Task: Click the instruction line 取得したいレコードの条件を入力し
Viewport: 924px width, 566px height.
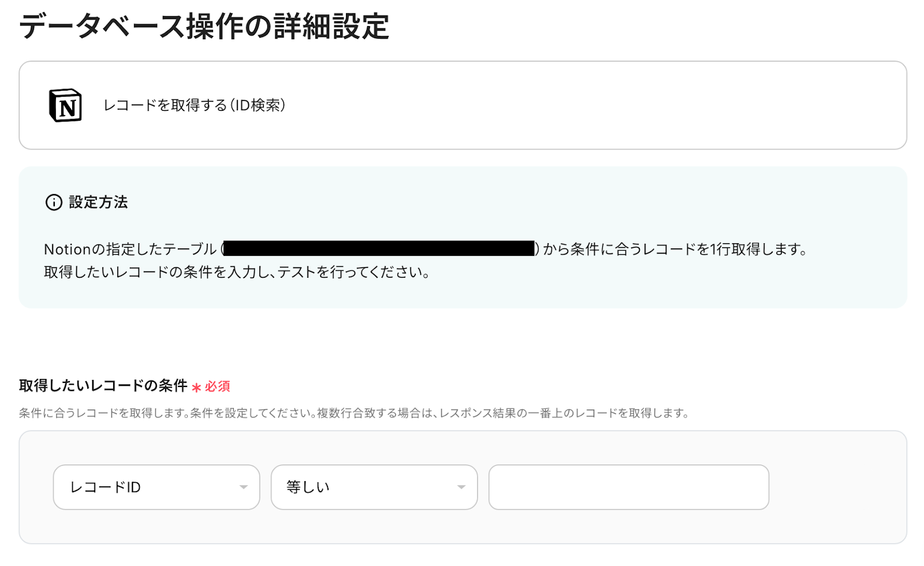Action: [237, 272]
